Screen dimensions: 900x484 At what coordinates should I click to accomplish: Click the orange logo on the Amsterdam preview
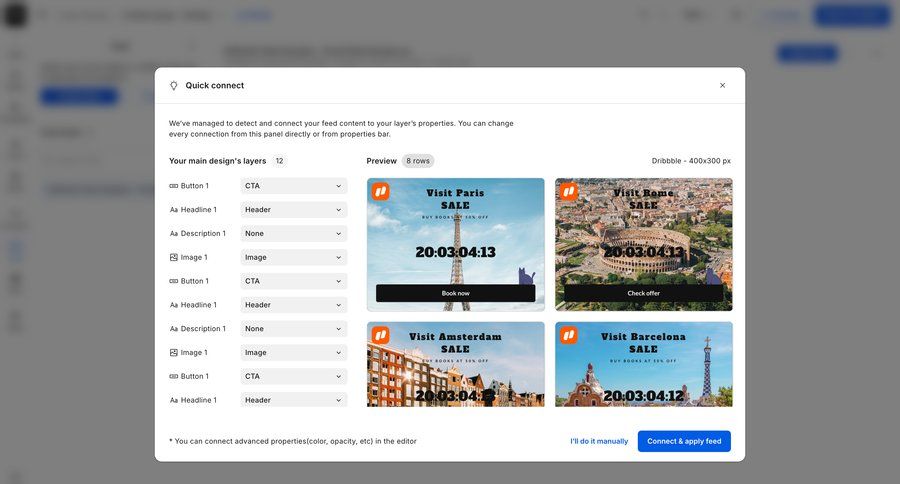(x=381, y=335)
